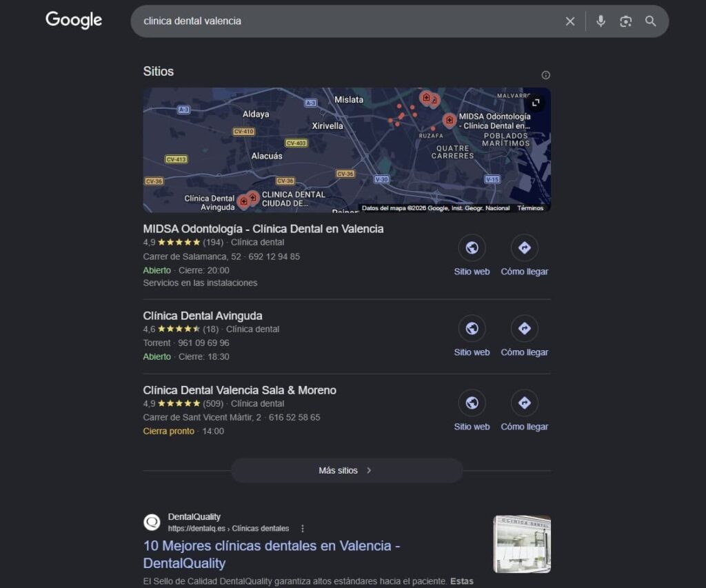
Task: Open Clínica Dental Valencia Sala & Moreno listing
Action: [239, 390]
